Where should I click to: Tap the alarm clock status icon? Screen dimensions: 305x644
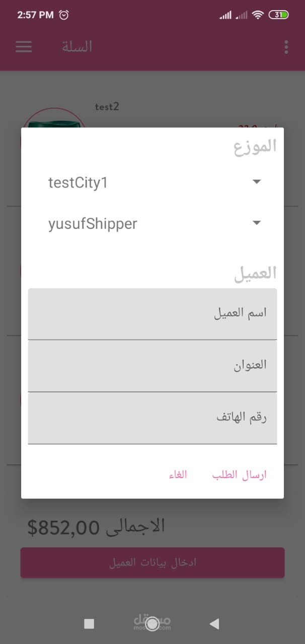point(64,15)
